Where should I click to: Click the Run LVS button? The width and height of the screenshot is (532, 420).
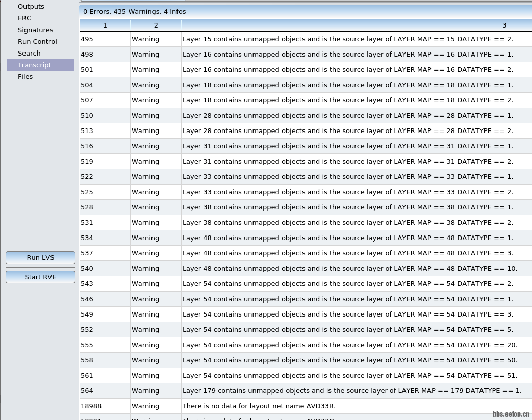[40, 257]
